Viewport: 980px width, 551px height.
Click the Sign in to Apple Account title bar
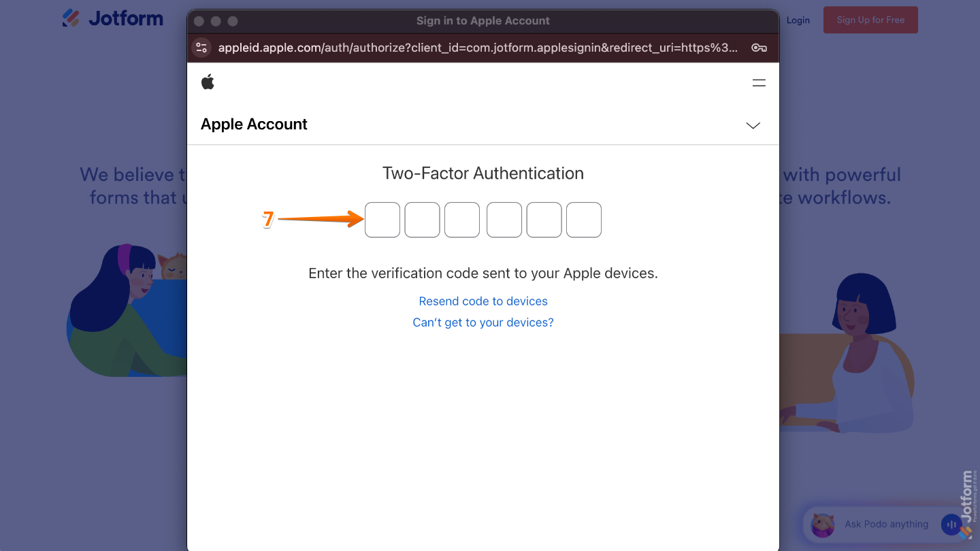tap(483, 20)
